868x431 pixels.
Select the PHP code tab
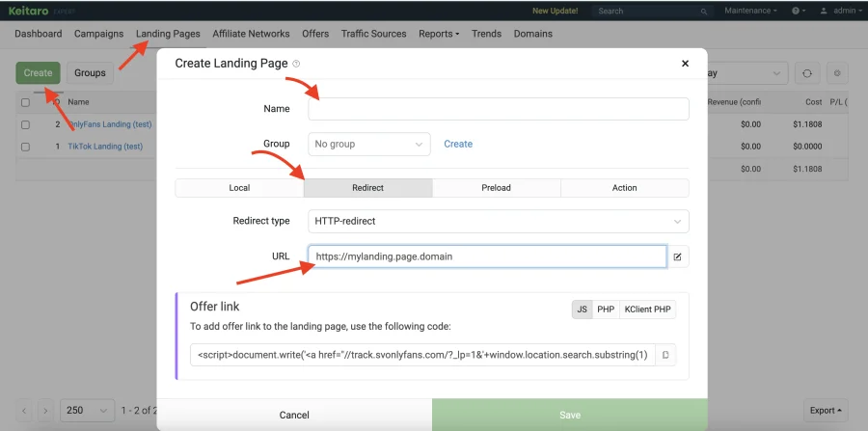[x=606, y=310]
